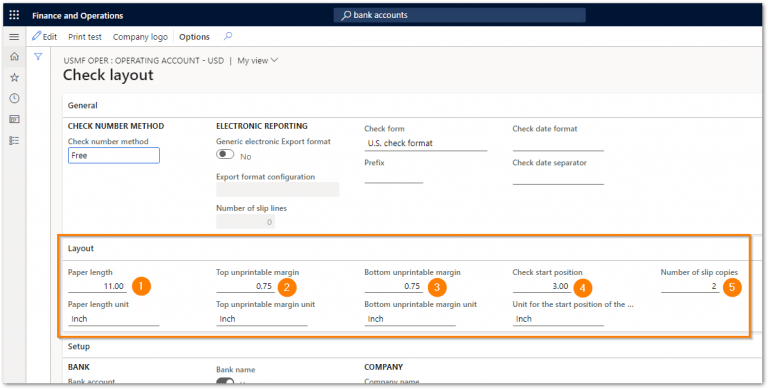Open the My view dropdown
This screenshot has height=389, width=768.
tap(258, 61)
